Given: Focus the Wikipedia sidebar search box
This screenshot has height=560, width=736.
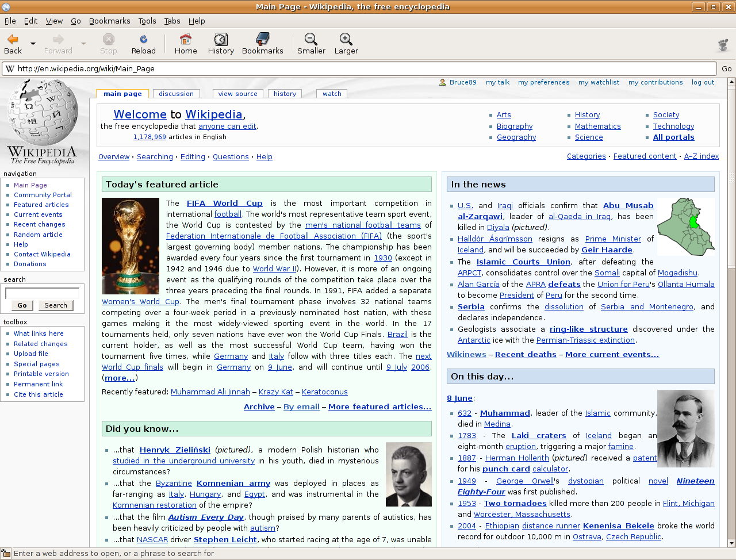Looking at the screenshot, I should 42,293.
